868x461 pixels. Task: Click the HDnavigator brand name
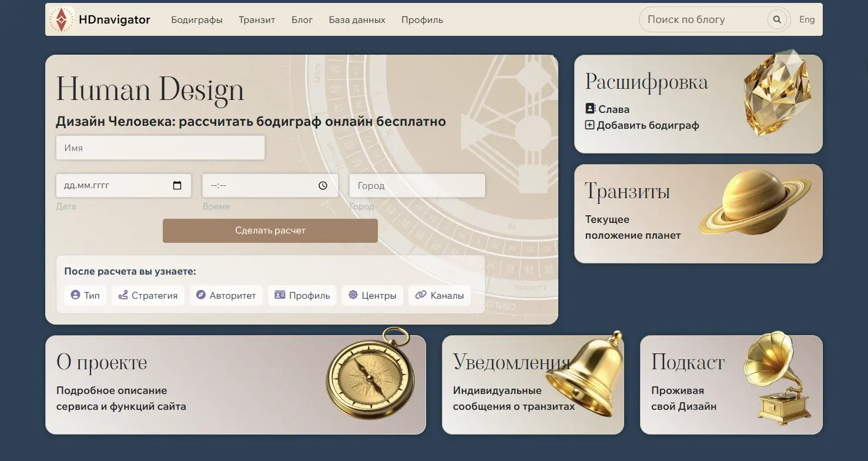pos(115,19)
